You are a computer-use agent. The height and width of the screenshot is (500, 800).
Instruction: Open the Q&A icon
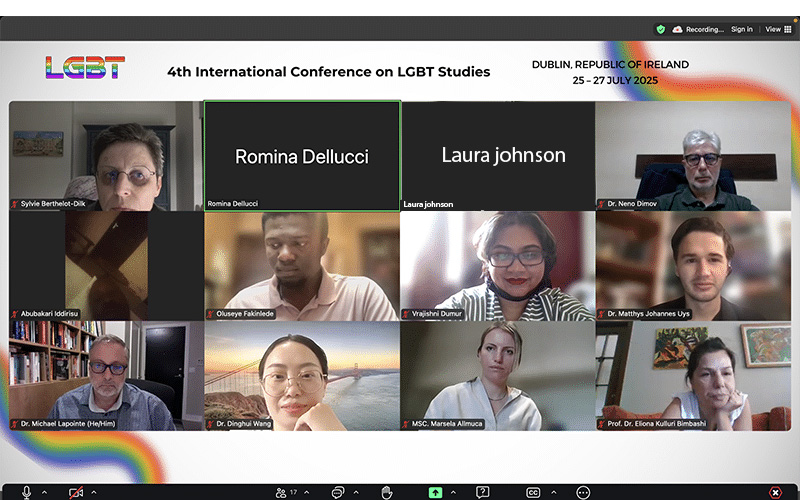click(x=483, y=492)
